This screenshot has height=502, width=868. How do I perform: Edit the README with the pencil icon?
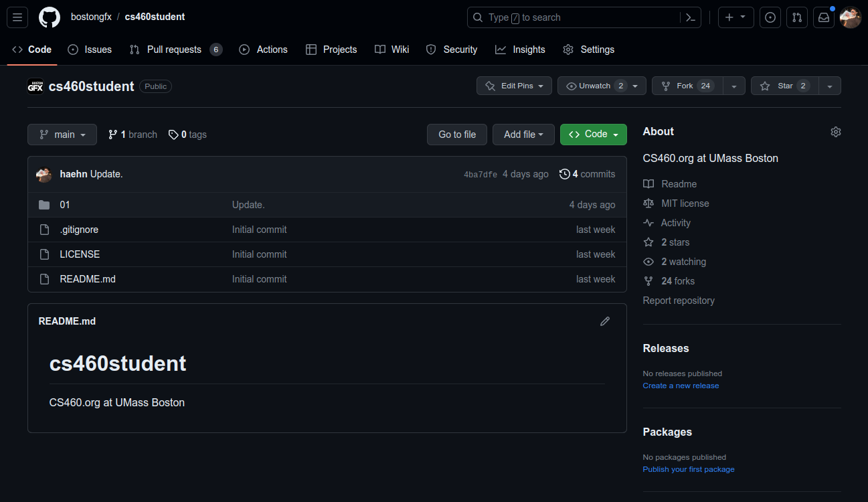click(x=605, y=321)
